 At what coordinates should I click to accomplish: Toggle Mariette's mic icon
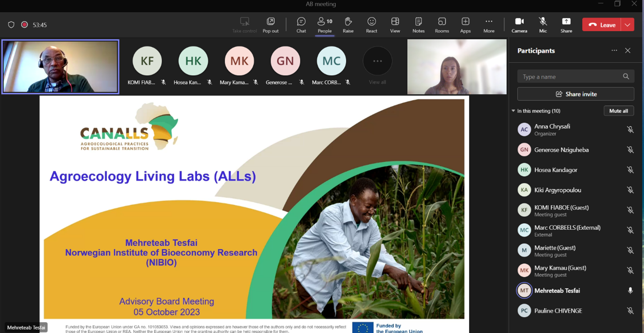click(630, 250)
